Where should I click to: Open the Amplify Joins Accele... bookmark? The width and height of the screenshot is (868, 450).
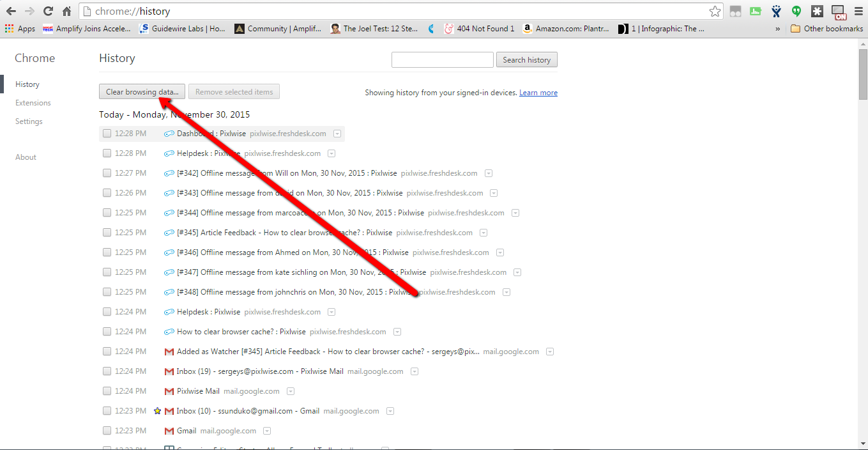[86, 29]
